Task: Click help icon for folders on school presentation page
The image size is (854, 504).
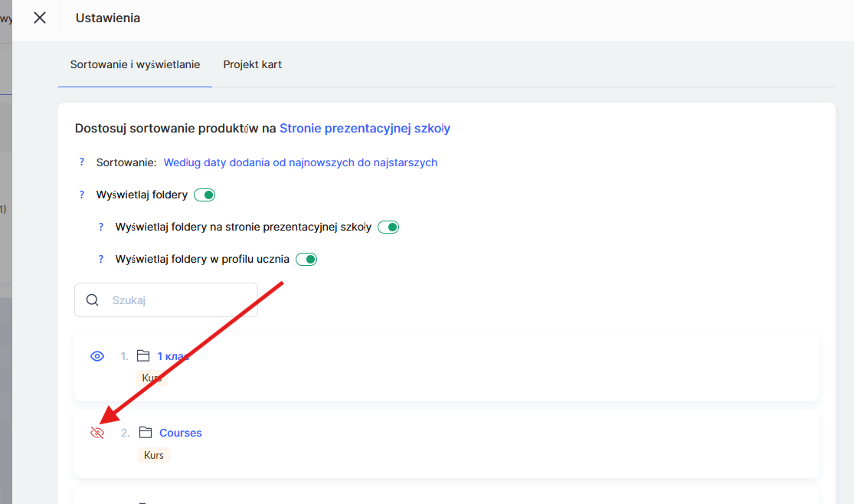Action: [x=100, y=227]
